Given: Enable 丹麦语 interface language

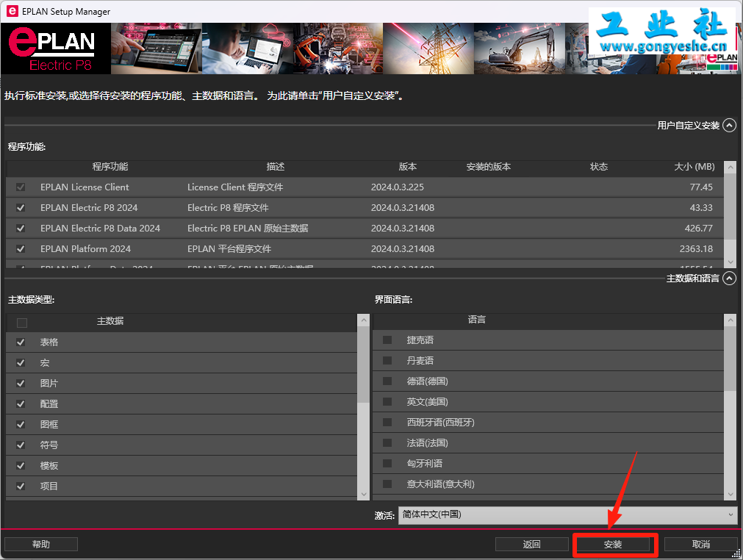Looking at the screenshot, I should coord(387,361).
